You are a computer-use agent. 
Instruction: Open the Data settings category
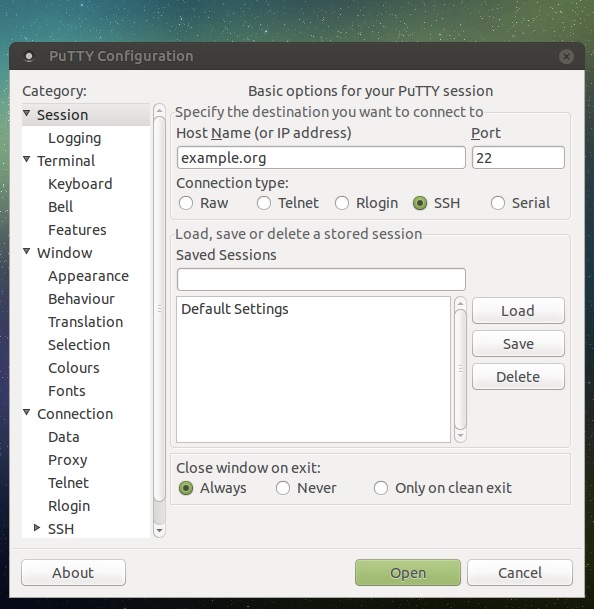coord(64,437)
